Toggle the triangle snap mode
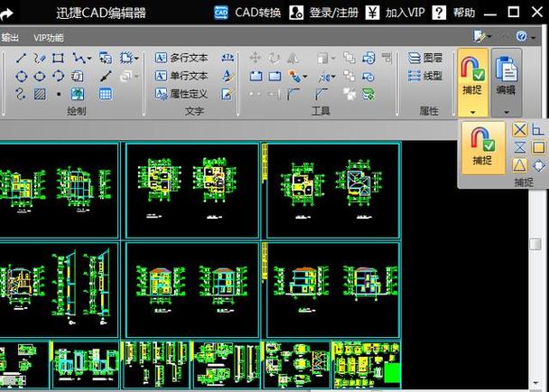Viewport: 549px width, 392px height. tap(520, 164)
